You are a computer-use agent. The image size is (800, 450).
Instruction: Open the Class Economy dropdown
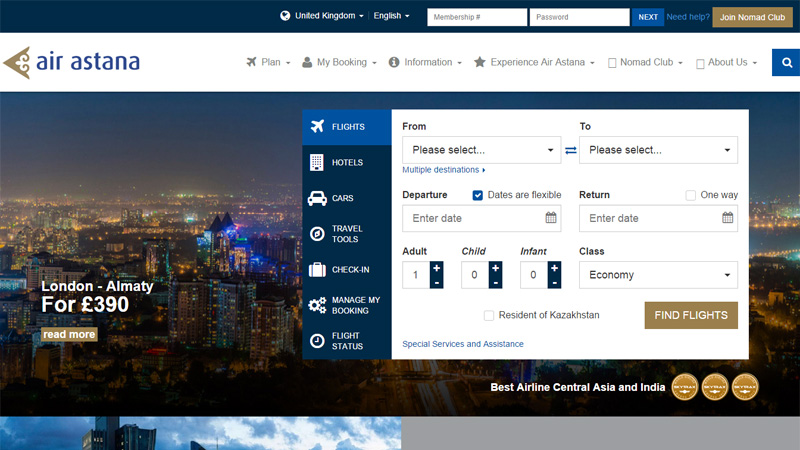pos(658,275)
